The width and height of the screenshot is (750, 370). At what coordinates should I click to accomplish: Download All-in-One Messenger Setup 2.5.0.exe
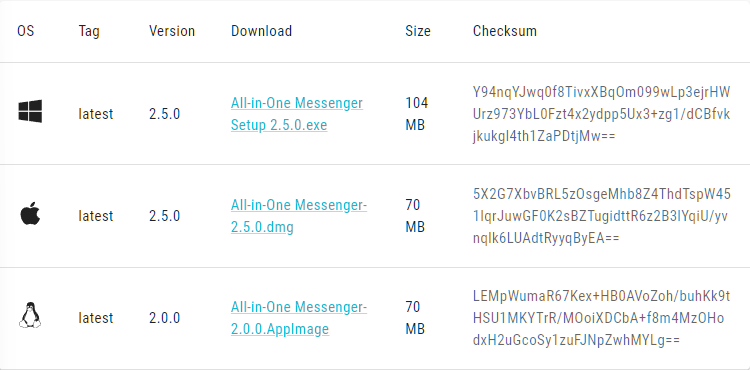point(297,114)
